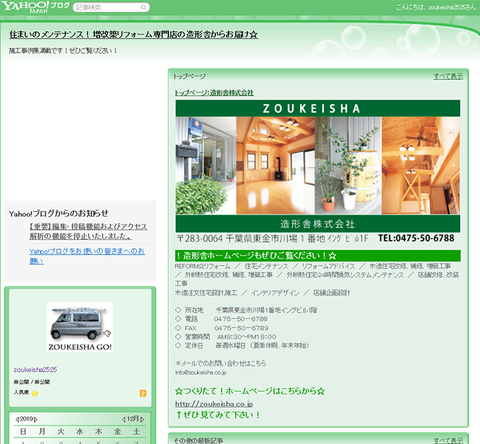The image size is (480, 444).
Task: Click the zoukeisha2525 profile name link
Action: (x=35, y=370)
